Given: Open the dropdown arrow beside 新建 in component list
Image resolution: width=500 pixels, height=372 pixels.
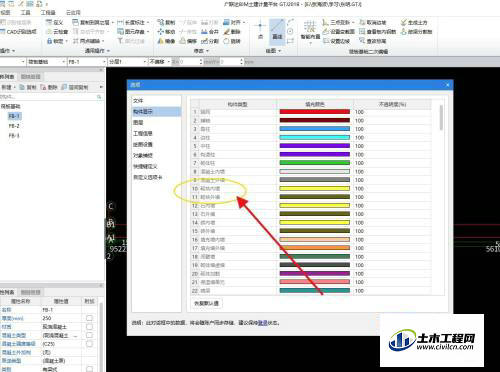Looking at the screenshot, I should pos(14,87).
